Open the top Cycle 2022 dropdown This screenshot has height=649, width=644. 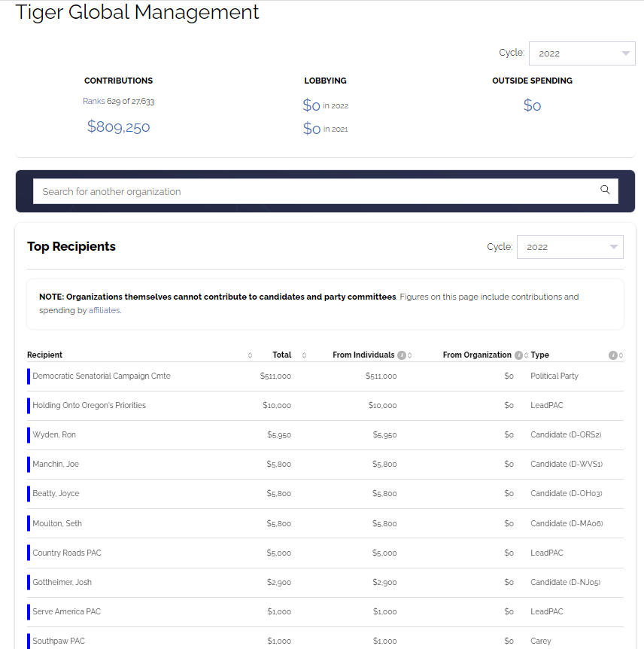point(582,53)
